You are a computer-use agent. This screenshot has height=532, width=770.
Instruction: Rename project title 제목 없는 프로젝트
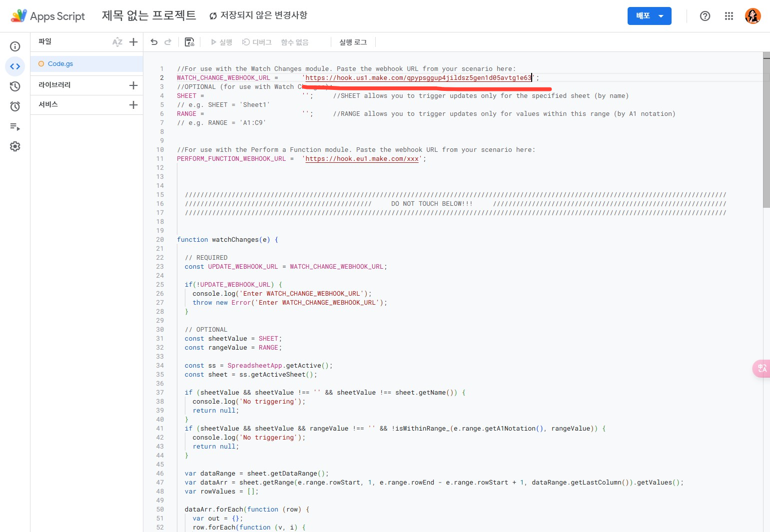pos(149,15)
